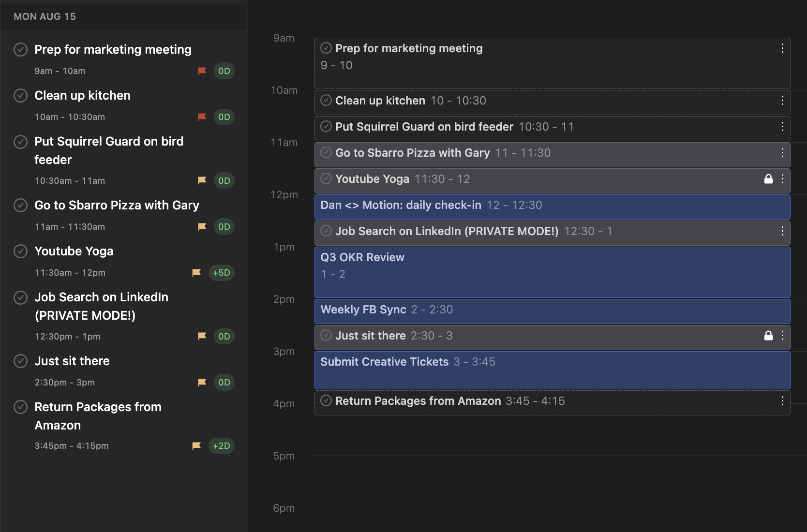807x532 pixels.
Task: Click the red flag icon beside Prep for marketing meeting
Action: [201, 71]
